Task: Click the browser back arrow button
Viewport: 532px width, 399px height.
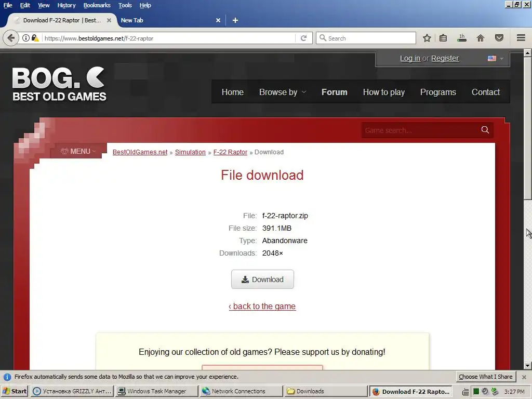Action: [11, 38]
